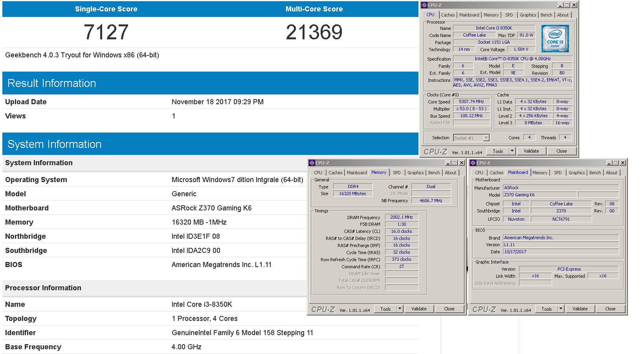Switch to Memory tab in Mainboard window
644x354 pixels.
click(x=540, y=173)
